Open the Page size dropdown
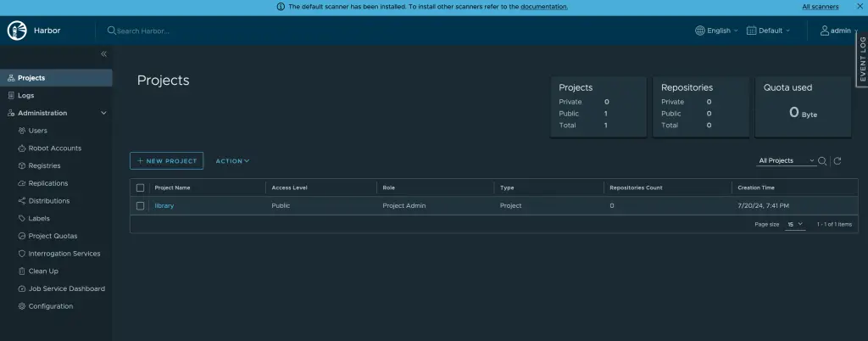 (795, 224)
